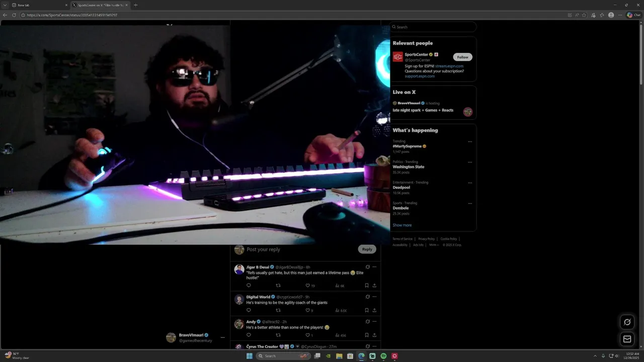The image size is (644, 362).
Task: Like Andy's comment
Action: pos(308,335)
